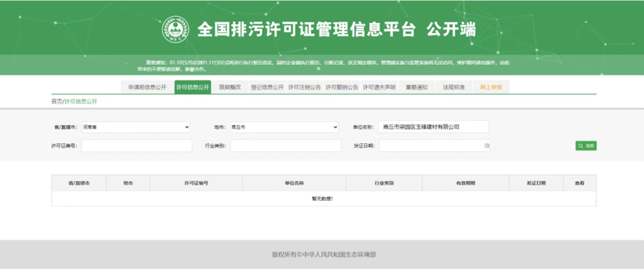The width and height of the screenshot is (644, 272).
Task: Click the 发证日期 table column header
Action: [536, 182]
